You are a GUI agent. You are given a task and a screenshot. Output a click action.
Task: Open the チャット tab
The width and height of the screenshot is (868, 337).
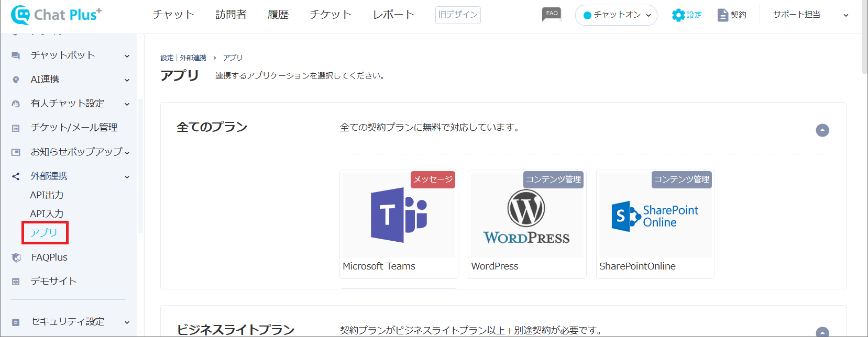point(173,15)
